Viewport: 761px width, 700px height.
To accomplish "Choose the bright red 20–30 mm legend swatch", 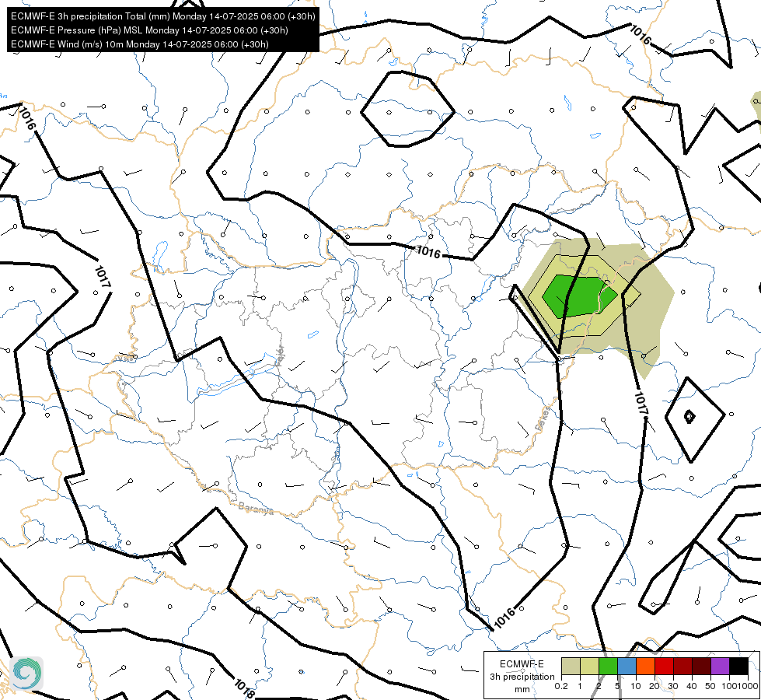I will pos(664,666).
